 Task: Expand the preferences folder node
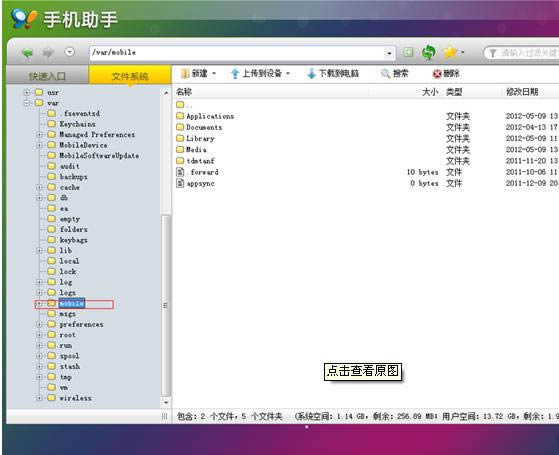pyautogui.click(x=40, y=324)
